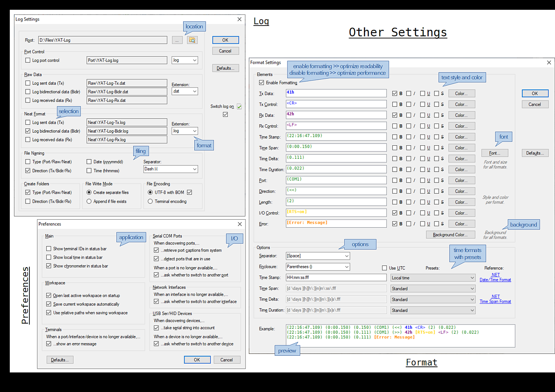Open the log root folder in explorer icon
Viewport: 555px width, 392px height.
click(192, 40)
